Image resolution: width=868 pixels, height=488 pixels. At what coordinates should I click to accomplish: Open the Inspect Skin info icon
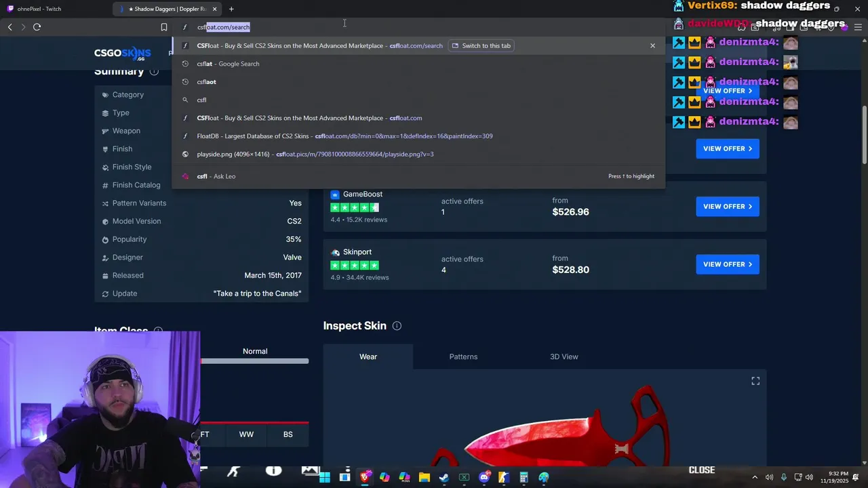(397, 326)
